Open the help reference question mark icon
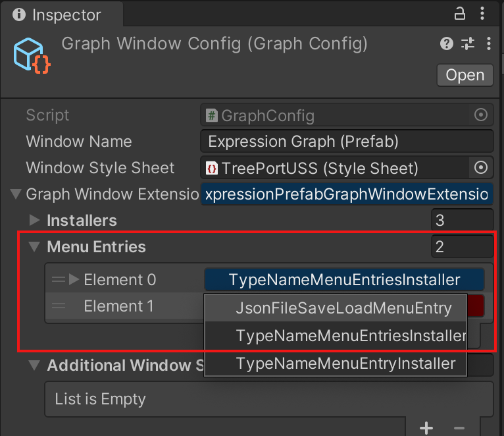The width and height of the screenshot is (504, 436). pyautogui.click(x=447, y=43)
